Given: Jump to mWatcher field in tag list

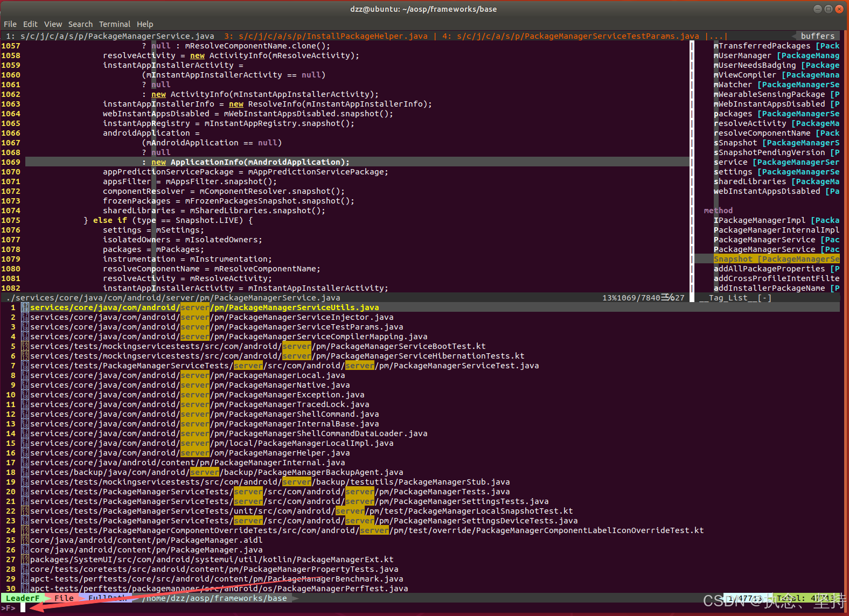Looking at the screenshot, I should tap(776, 85).
